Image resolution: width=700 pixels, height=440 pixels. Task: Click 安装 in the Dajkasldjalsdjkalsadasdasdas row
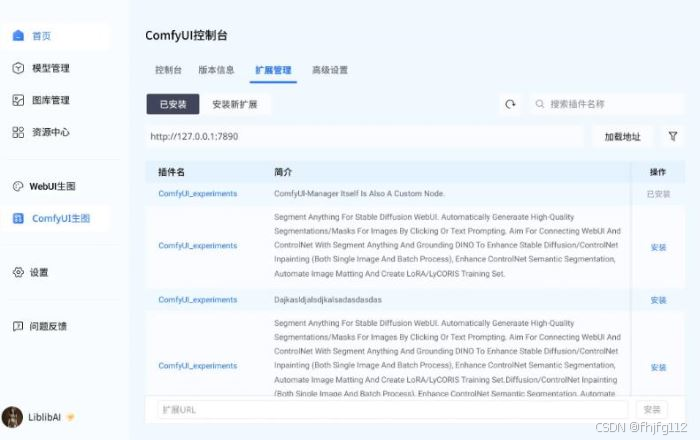pos(658,300)
